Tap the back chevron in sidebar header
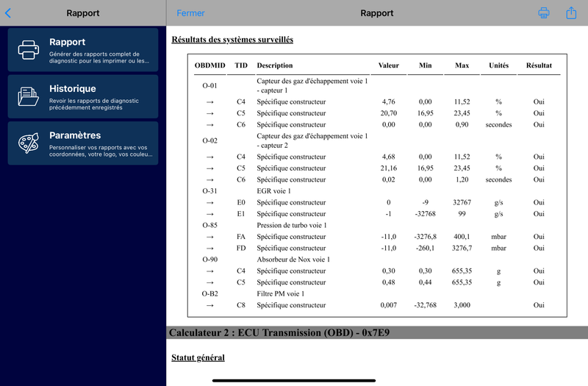Image resolution: width=588 pixels, height=386 pixels. [8, 13]
